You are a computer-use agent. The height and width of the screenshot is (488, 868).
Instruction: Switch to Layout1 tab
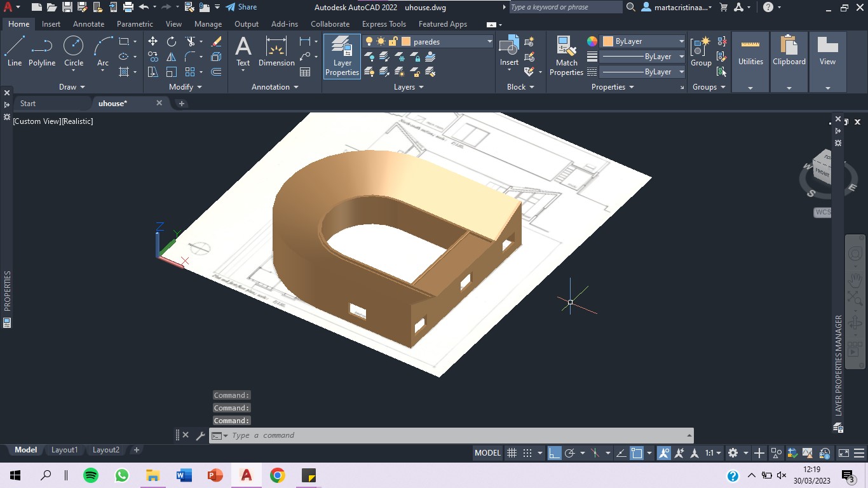point(64,450)
